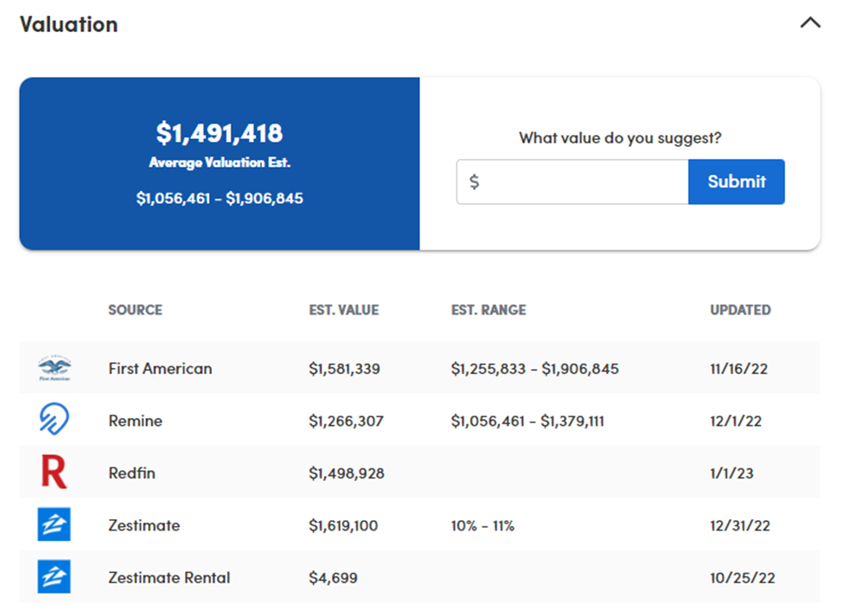Select the Redfin row label

tap(131, 473)
